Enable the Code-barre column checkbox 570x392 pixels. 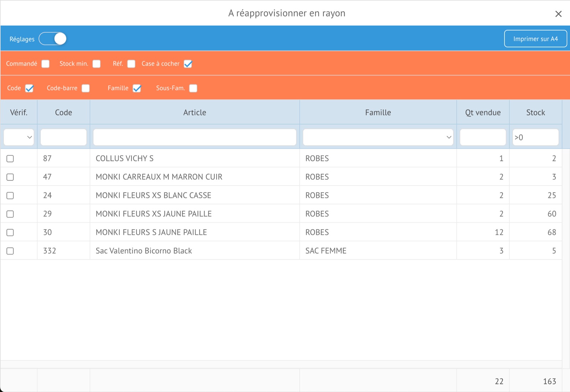85,88
